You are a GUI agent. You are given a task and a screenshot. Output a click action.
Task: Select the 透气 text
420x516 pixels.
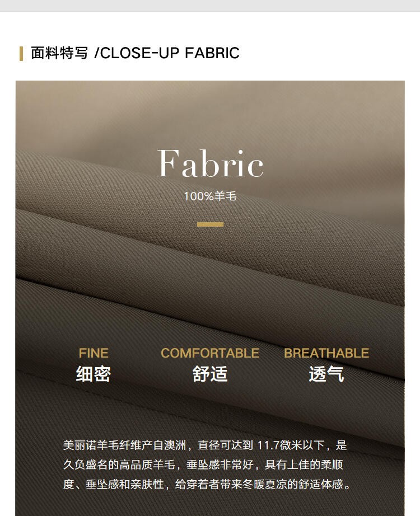pyautogui.click(x=326, y=374)
